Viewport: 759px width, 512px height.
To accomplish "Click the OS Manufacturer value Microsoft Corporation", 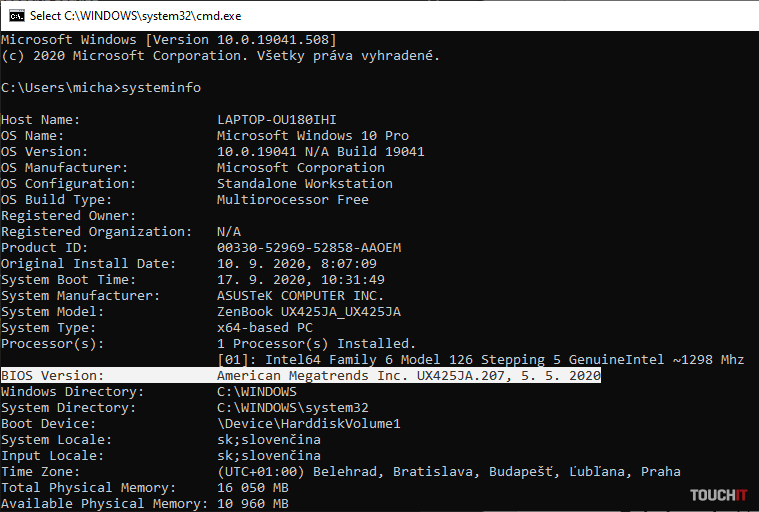I will coord(301,167).
